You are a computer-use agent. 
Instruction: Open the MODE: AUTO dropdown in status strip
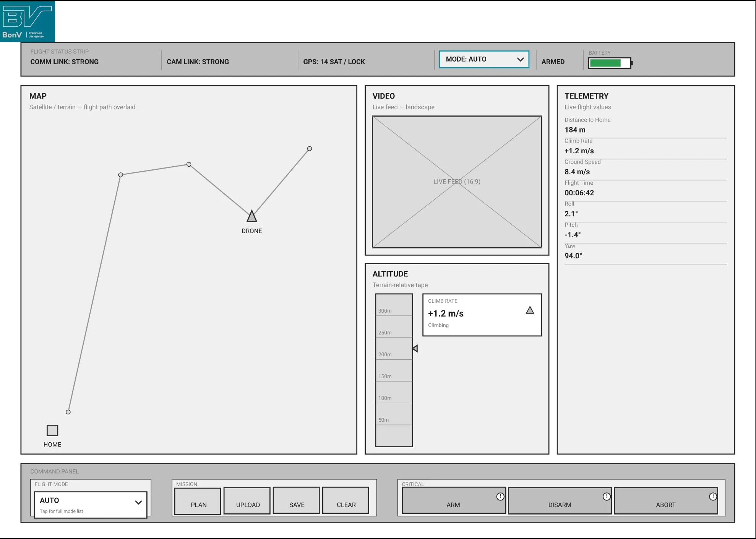pos(484,59)
